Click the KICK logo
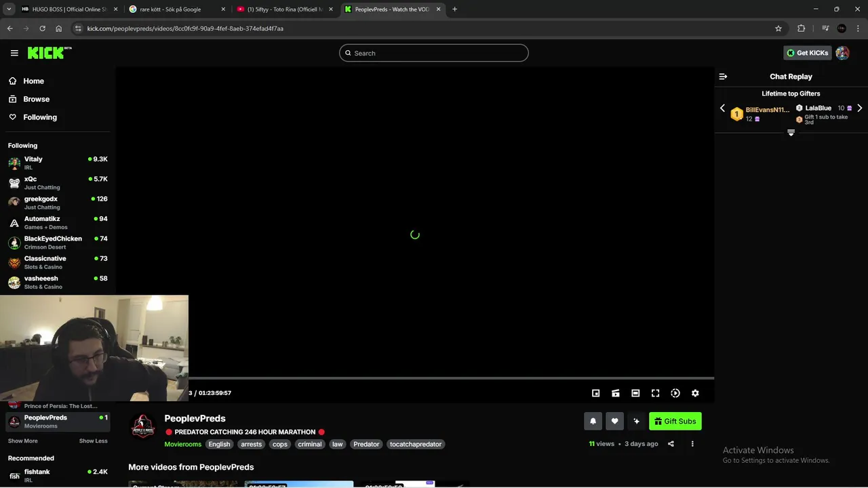This screenshot has height=488, width=868. [50, 53]
